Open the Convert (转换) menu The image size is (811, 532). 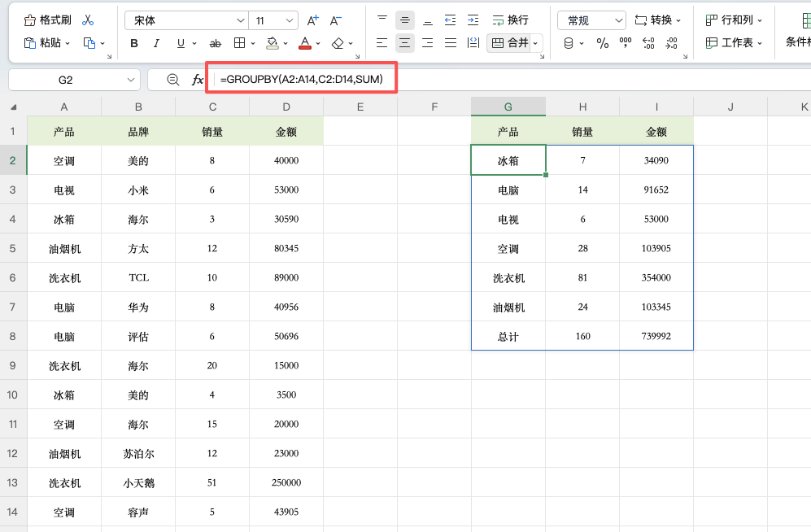coord(658,20)
